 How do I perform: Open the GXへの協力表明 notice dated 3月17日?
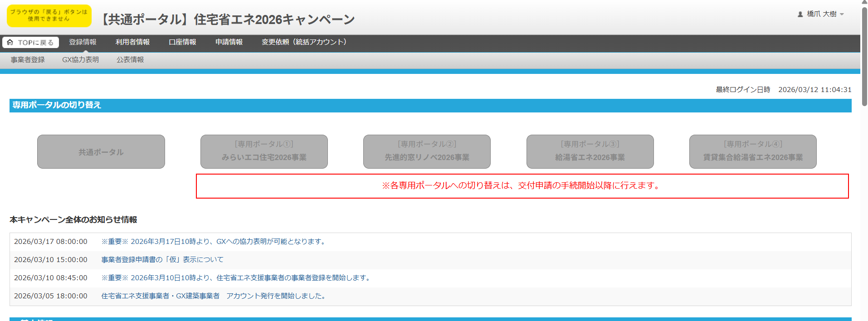pyautogui.click(x=214, y=242)
